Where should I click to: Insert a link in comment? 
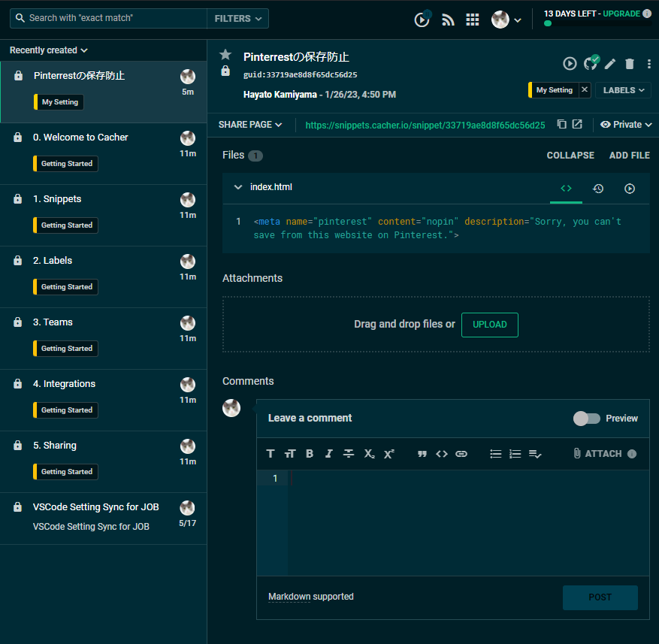coord(461,454)
